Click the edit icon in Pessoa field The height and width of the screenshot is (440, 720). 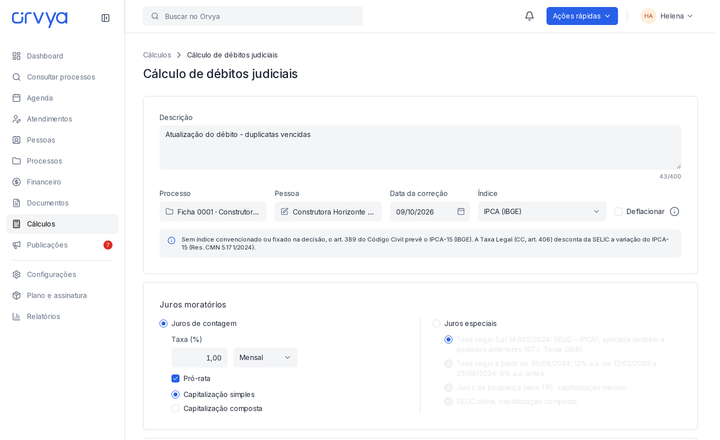point(285,212)
